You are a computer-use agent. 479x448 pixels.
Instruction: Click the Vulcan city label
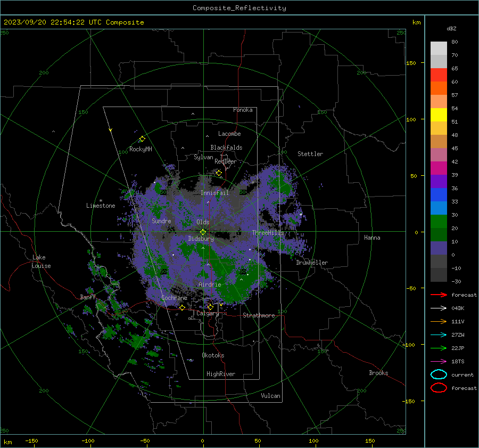[x=271, y=396]
